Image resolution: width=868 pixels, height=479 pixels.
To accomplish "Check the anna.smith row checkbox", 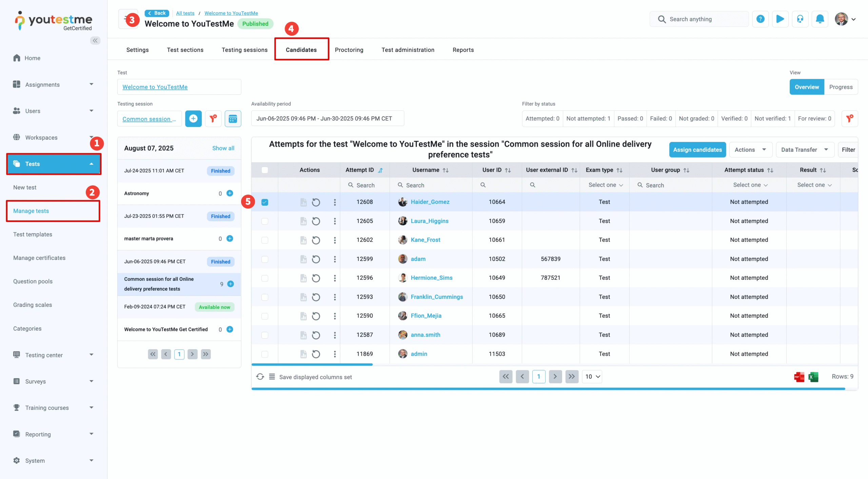I will [265, 335].
